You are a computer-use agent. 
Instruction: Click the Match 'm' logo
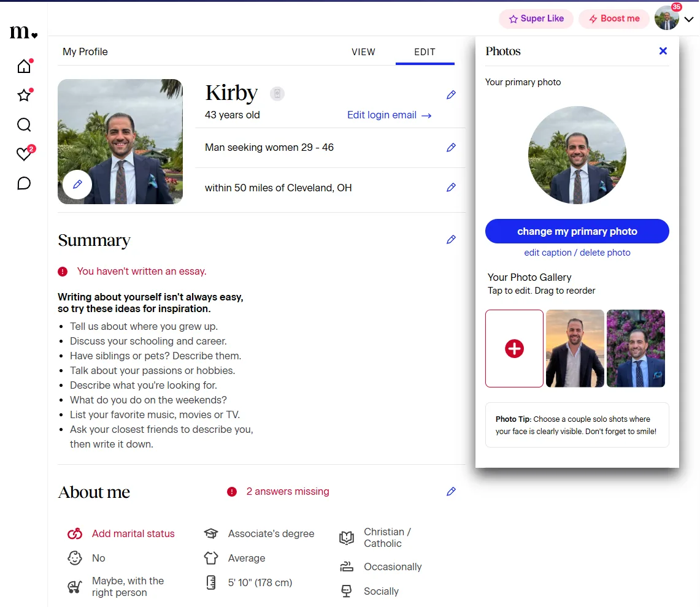pos(23,32)
